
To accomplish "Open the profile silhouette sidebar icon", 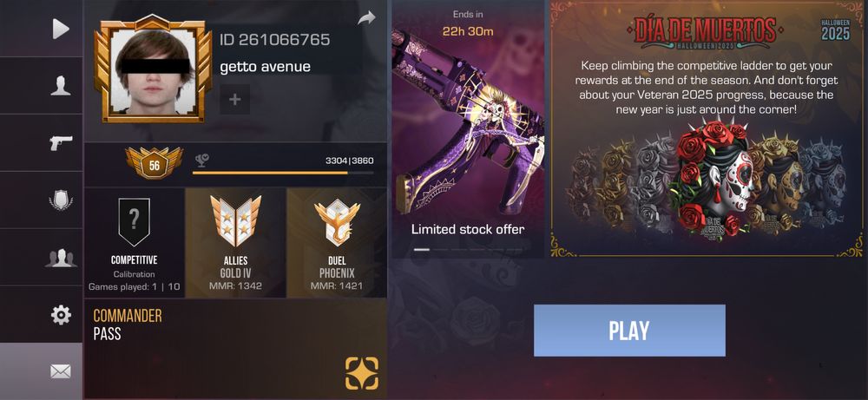I will click(61, 86).
